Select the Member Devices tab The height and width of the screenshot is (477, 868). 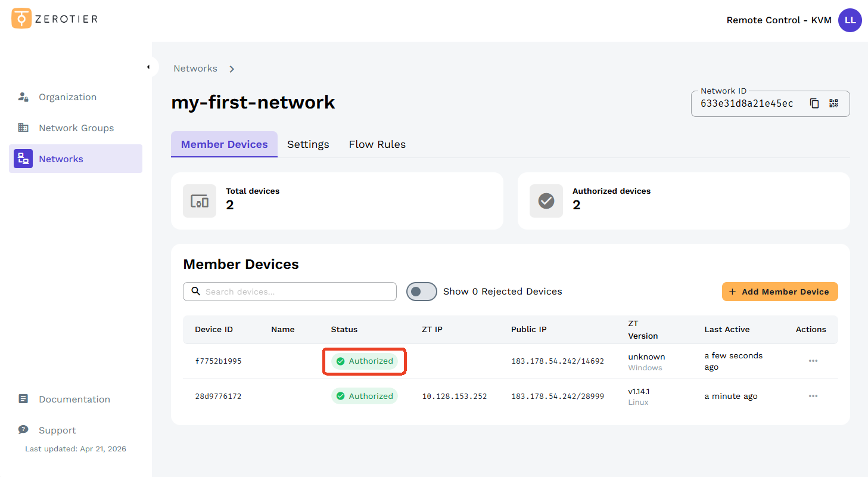pos(224,144)
